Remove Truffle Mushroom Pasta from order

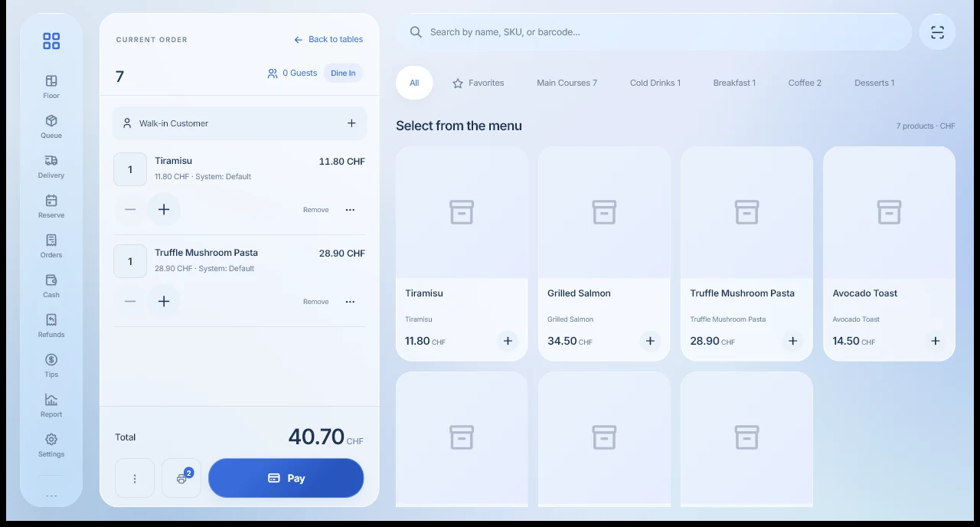(x=315, y=302)
